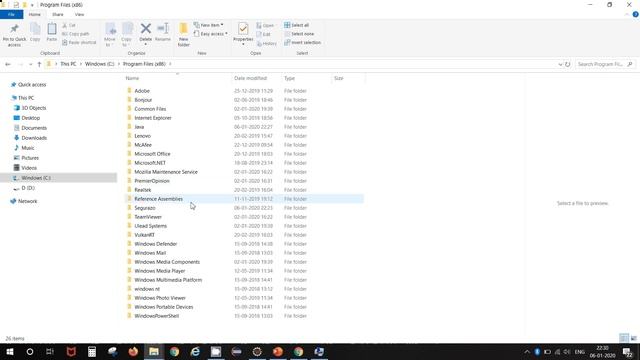Switch to the Home ribbon tab
Image resolution: width=640 pixels, height=360 pixels.
pos(35,14)
